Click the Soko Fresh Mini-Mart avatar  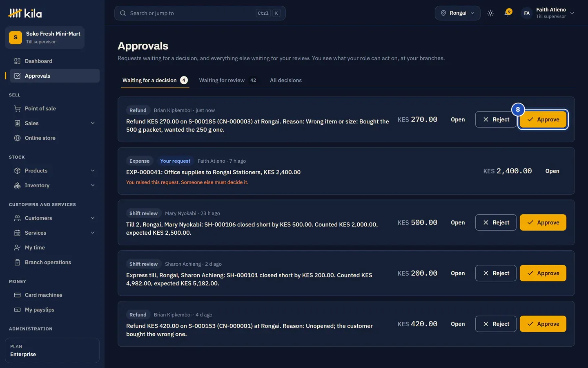(x=16, y=38)
